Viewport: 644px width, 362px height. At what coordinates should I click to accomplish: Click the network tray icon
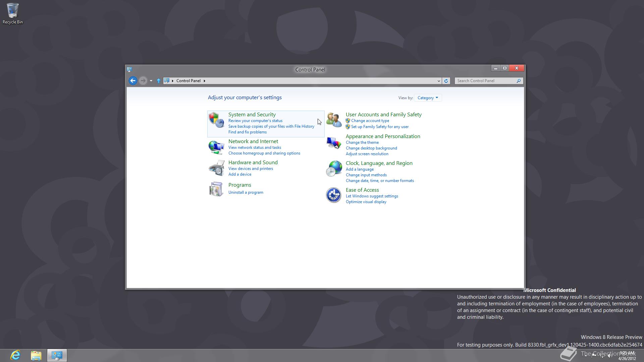click(x=602, y=356)
